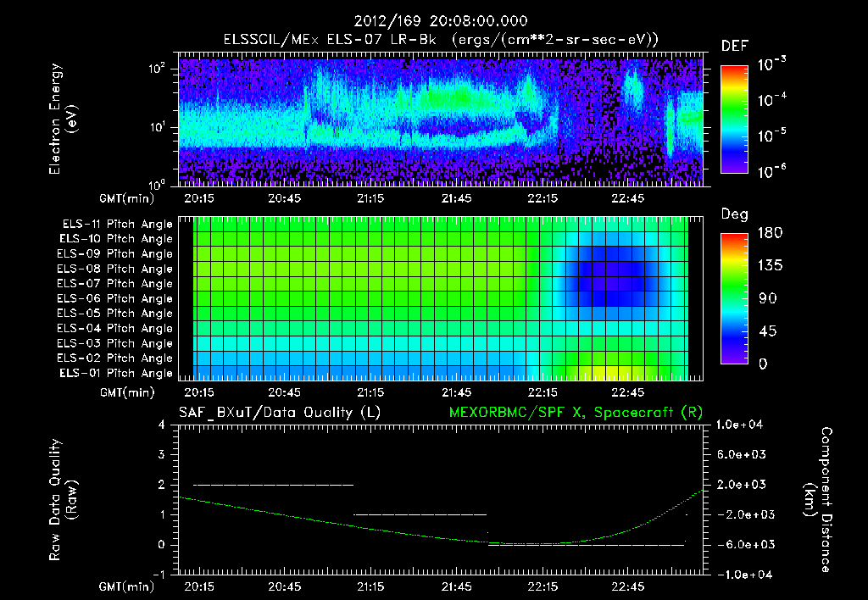Click the 'DEF' color bar label

735,46
